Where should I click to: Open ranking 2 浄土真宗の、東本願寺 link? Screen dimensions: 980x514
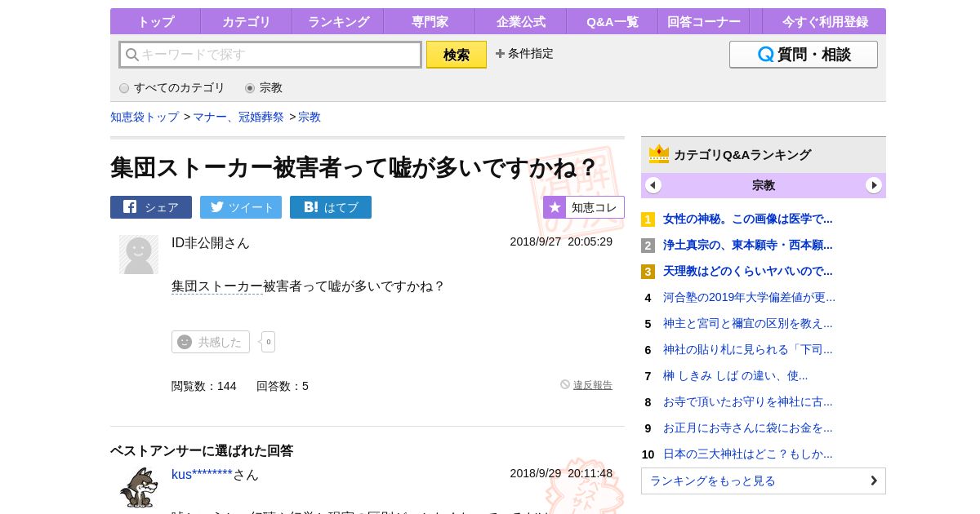(x=748, y=245)
